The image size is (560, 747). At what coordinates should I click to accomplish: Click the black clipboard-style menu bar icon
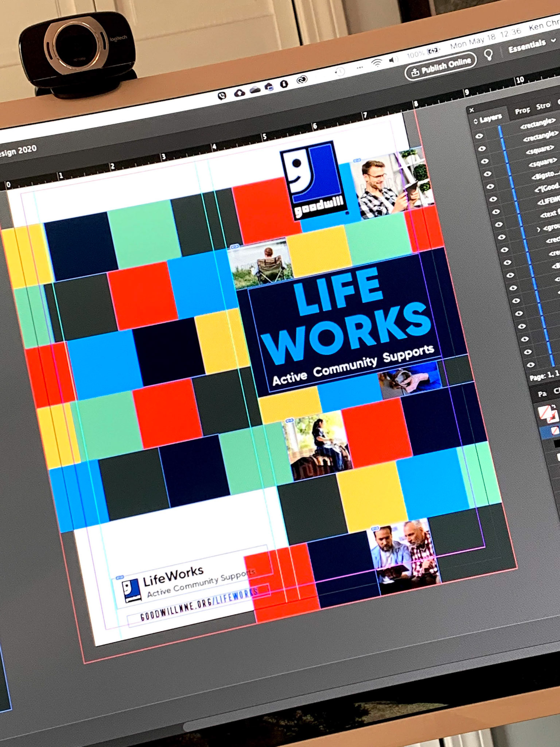coord(284,84)
